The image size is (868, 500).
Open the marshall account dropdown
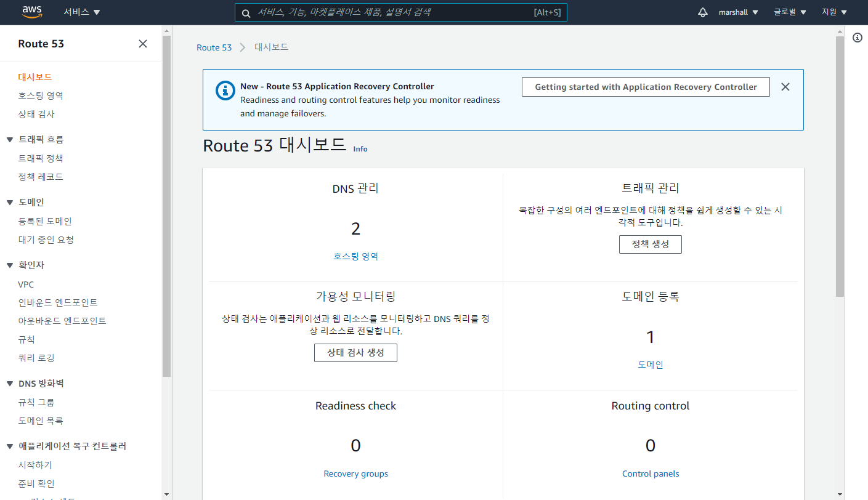pyautogui.click(x=739, y=12)
